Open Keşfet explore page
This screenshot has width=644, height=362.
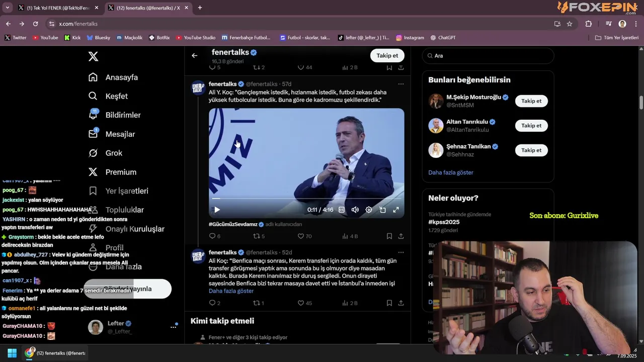(x=108, y=96)
